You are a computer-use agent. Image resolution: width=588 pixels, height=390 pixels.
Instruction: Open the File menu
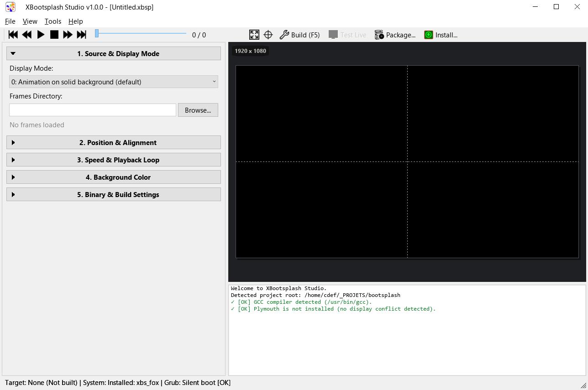tap(10, 21)
